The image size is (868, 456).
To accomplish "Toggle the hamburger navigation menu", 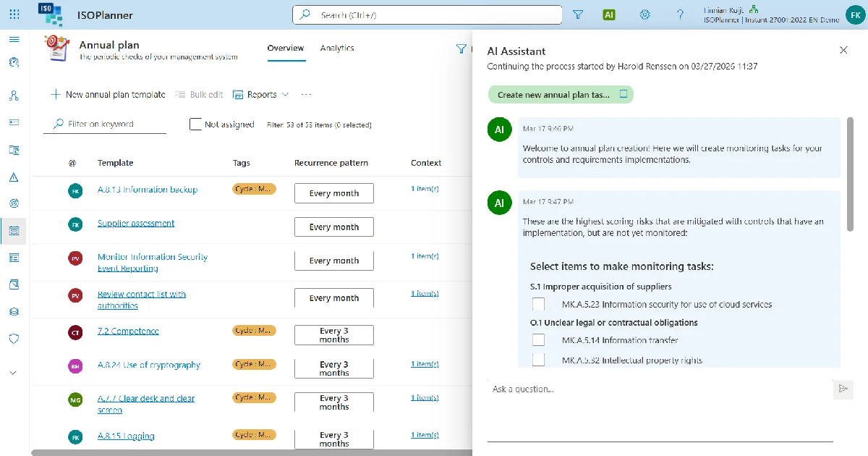I will 14,39.
